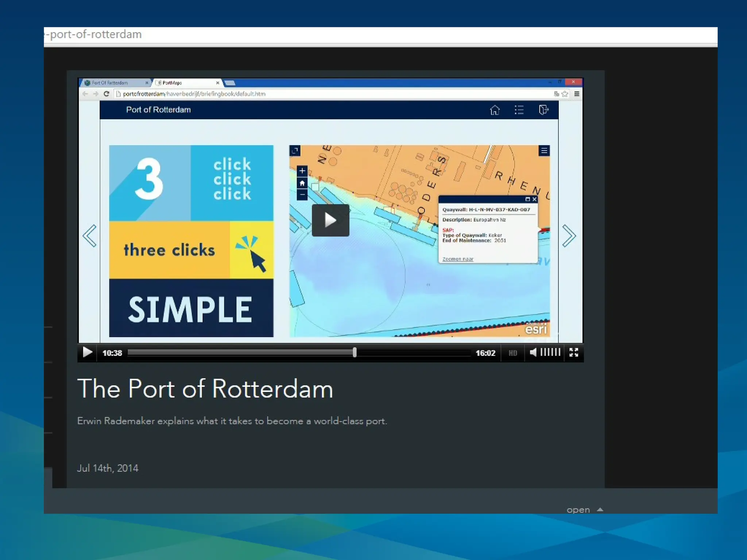Click the video progress bar handle
The image size is (747, 560).
355,353
